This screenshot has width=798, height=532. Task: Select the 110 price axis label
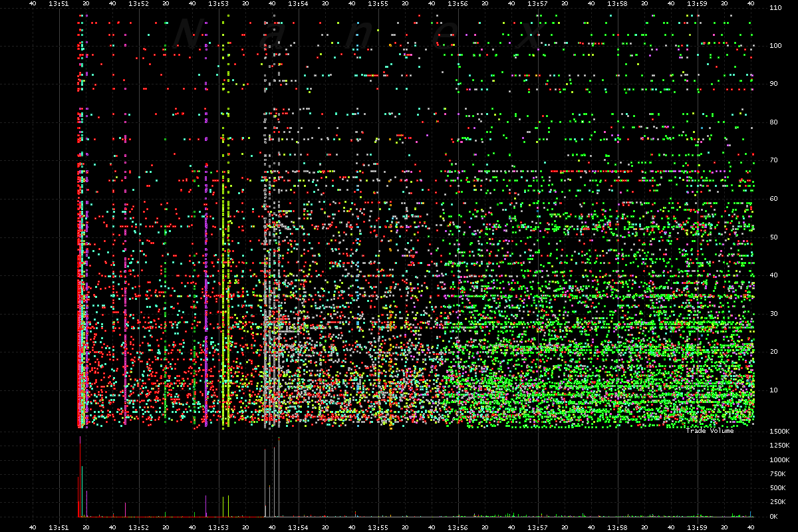tap(775, 8)
